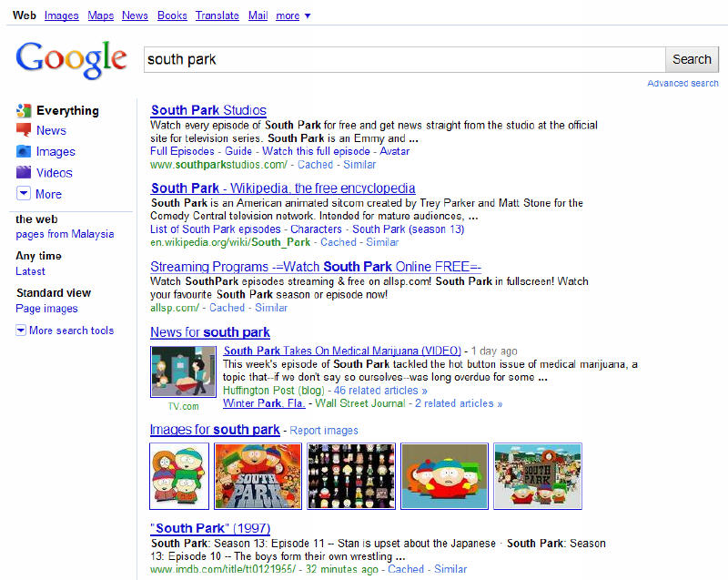The image size is (728, 580).
Task: Filter by 'pages from Malaysia'
Action: [65, 234]
